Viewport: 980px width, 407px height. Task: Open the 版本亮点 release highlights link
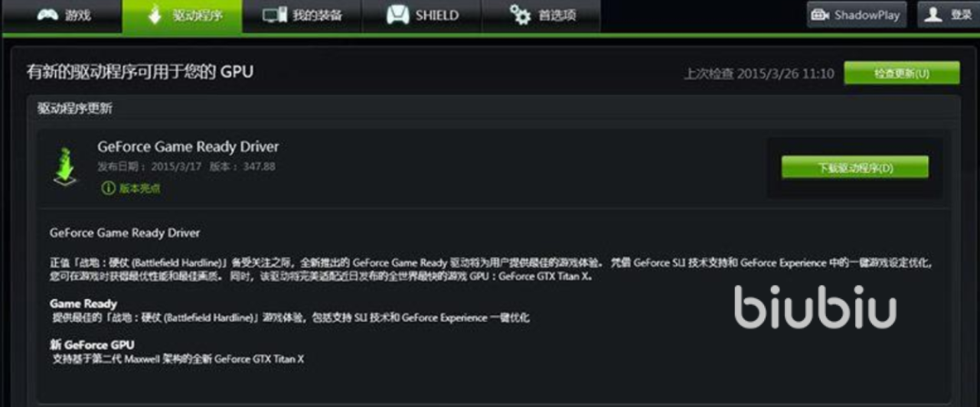pos(139,189)
